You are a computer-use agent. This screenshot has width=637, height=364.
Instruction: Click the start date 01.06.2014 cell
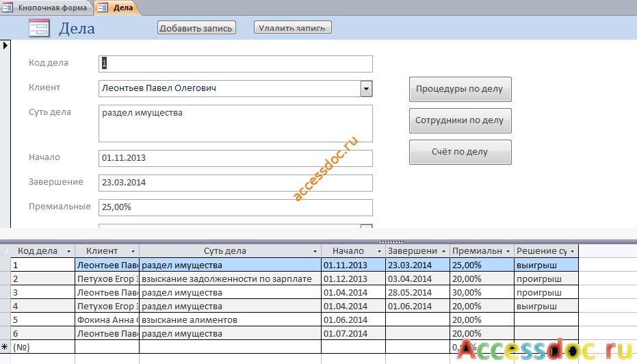pos(354,320)
